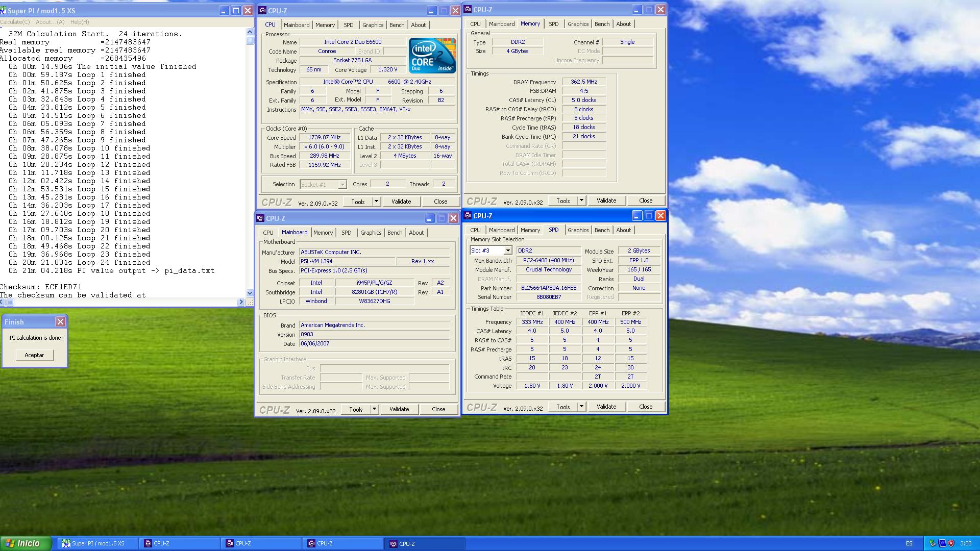Click Close button in SPD-tab window

[646, 407]
